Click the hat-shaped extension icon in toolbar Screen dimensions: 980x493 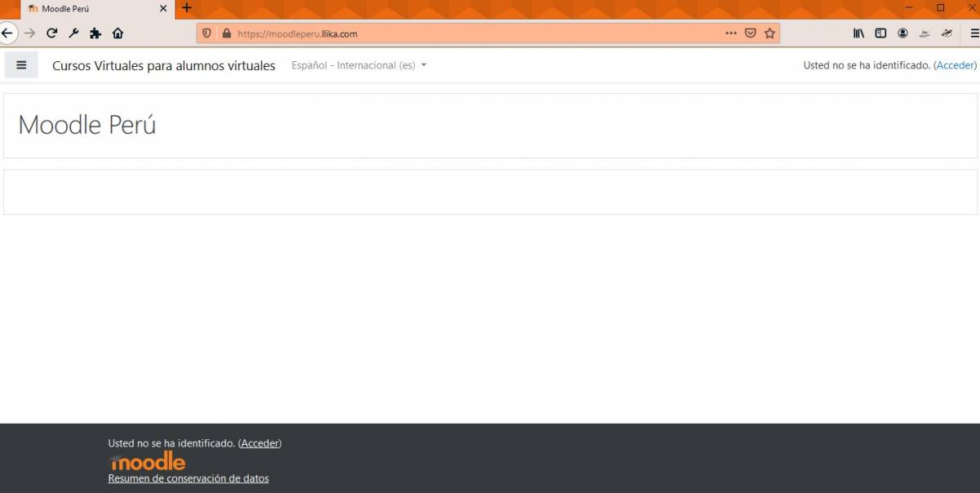coord(924,33)
